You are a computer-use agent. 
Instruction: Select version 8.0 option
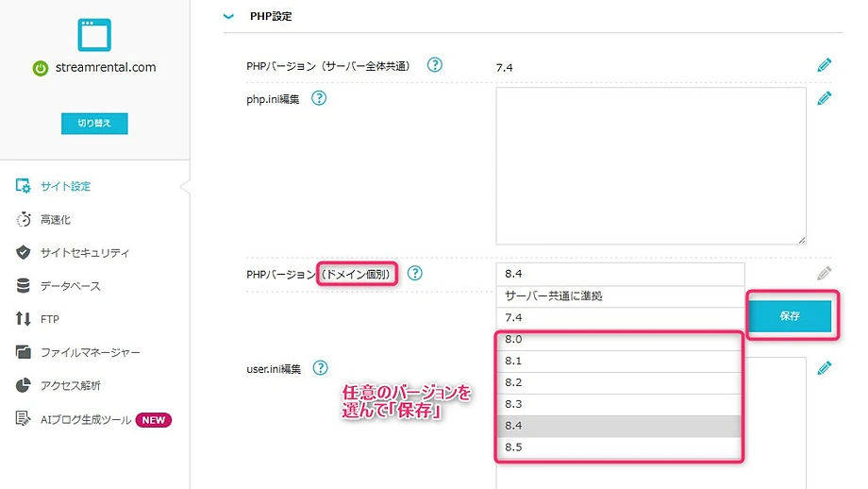coord(619,340)
